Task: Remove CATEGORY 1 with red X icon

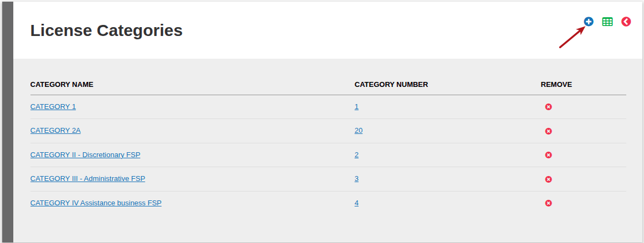Action: coord(548,107)
